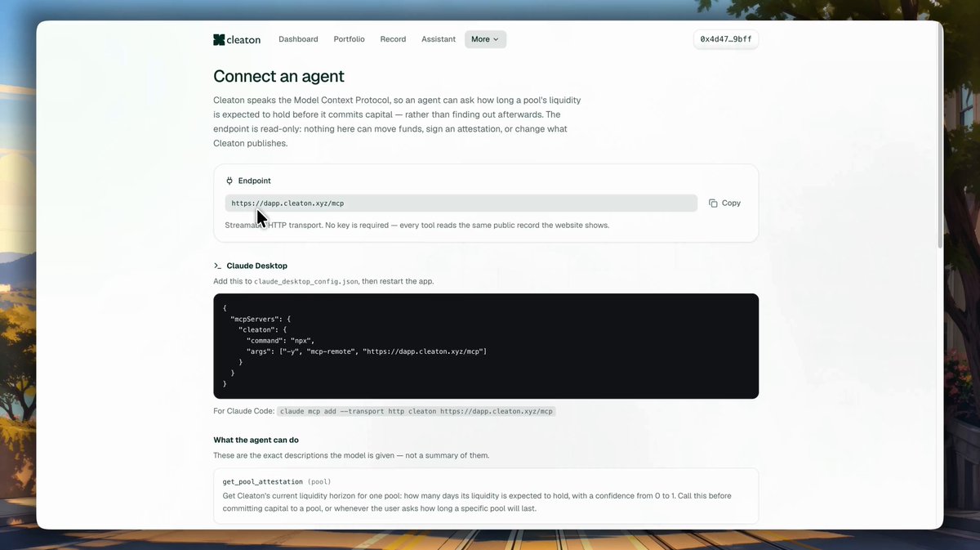Click the cleaton logo icon
The height and width of the screenshot is (550, 980).
click(x=219, y=39)
